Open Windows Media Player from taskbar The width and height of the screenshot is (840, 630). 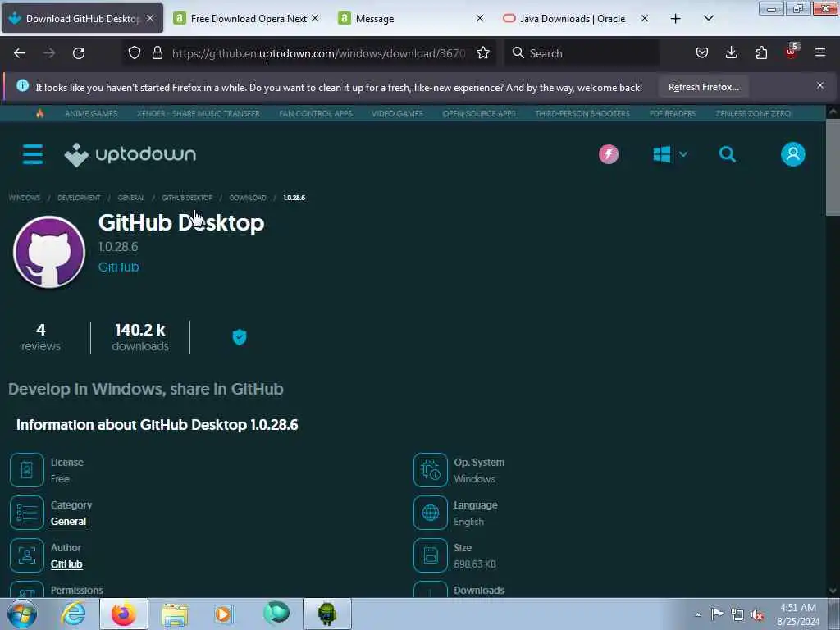click(x=223, y=614)
